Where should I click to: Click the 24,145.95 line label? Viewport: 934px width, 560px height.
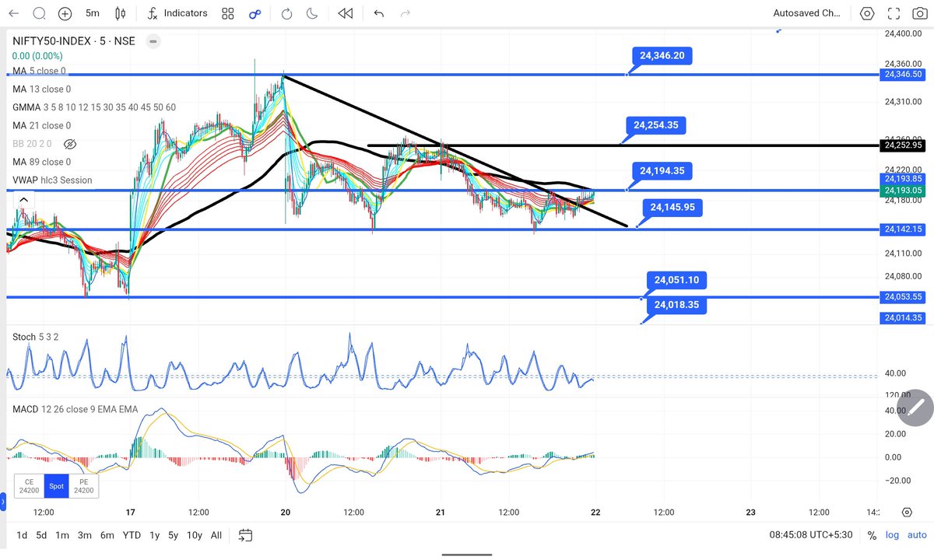[673, 208]
